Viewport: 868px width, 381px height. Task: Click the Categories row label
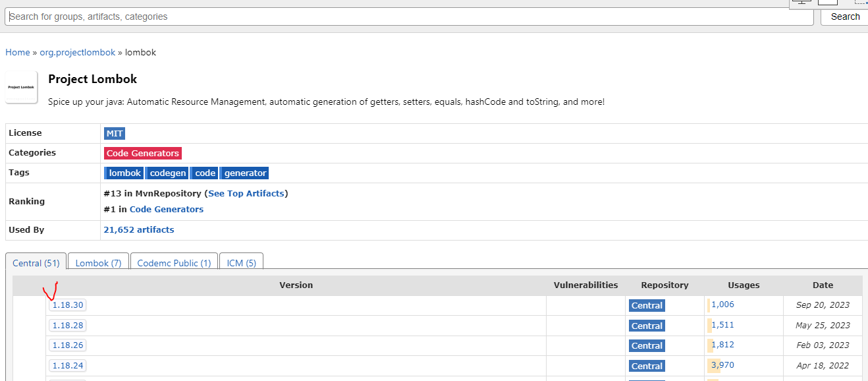32,153
